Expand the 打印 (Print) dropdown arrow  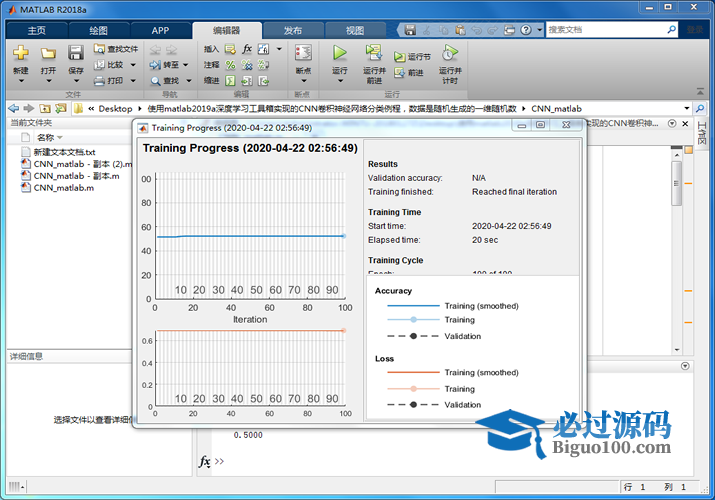coord(133,81)
